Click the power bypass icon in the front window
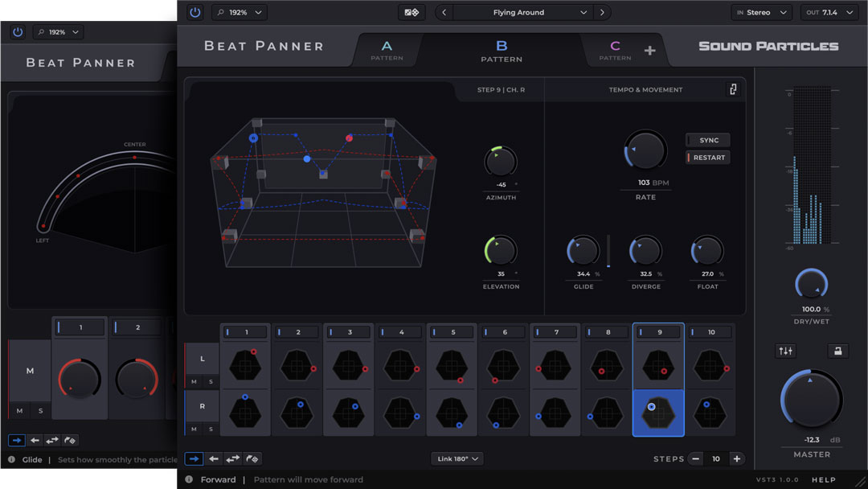Viewport: 868px width, 489px height. [x=194, y=12]
